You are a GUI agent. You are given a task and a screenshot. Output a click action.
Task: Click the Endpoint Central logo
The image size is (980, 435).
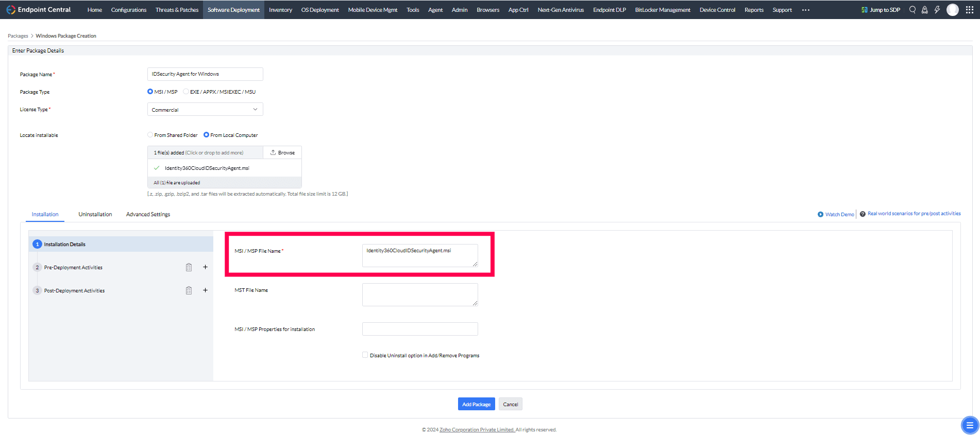(39, 10)
